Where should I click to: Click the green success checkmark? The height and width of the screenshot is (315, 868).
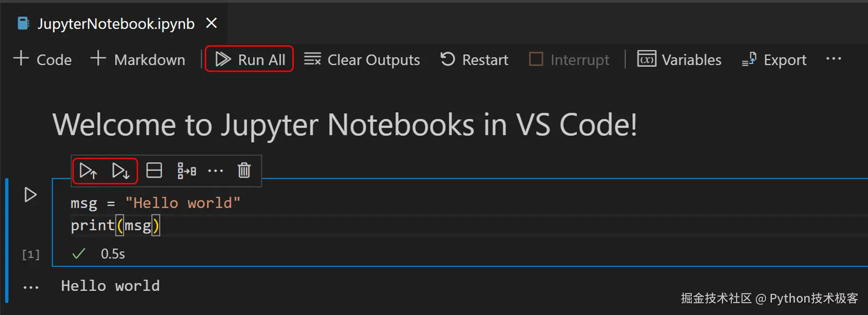point(79,254)
